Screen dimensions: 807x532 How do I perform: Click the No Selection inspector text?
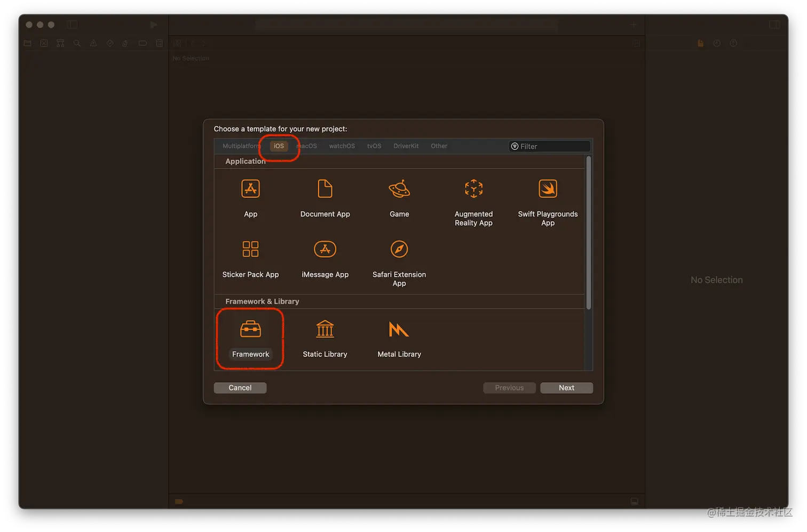716,280
